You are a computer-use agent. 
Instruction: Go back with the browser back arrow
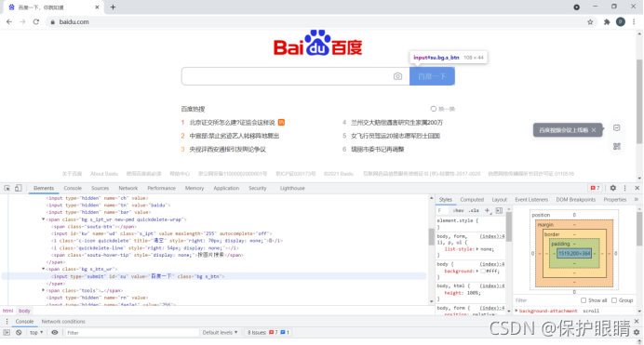(x=9, y=21)
